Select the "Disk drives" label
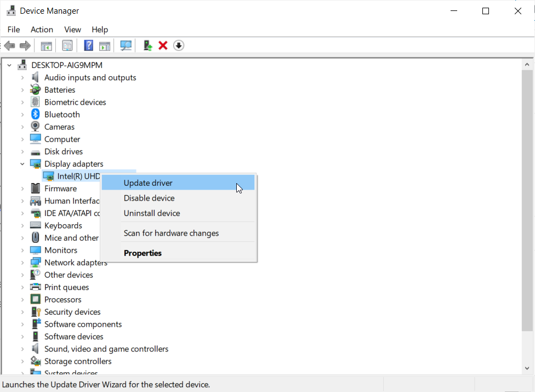The height and width of the screenshot is (392, 535). pos(64,151)
